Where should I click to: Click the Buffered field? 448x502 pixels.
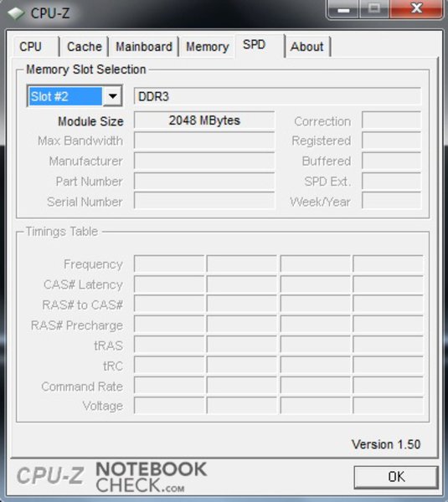tap(392, 161)
